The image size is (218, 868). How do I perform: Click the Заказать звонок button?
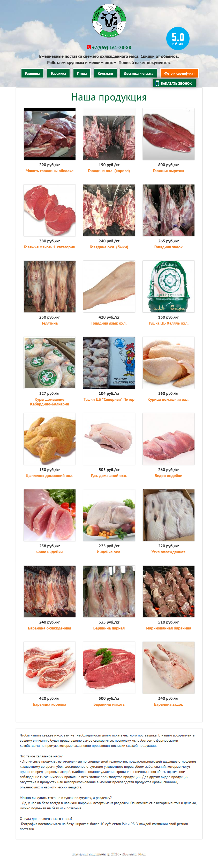[x=175, y=83]
